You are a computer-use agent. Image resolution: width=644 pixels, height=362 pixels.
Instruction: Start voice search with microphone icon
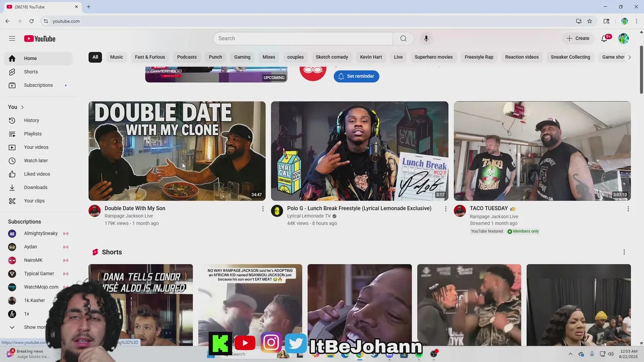click(x=426, y=39)
